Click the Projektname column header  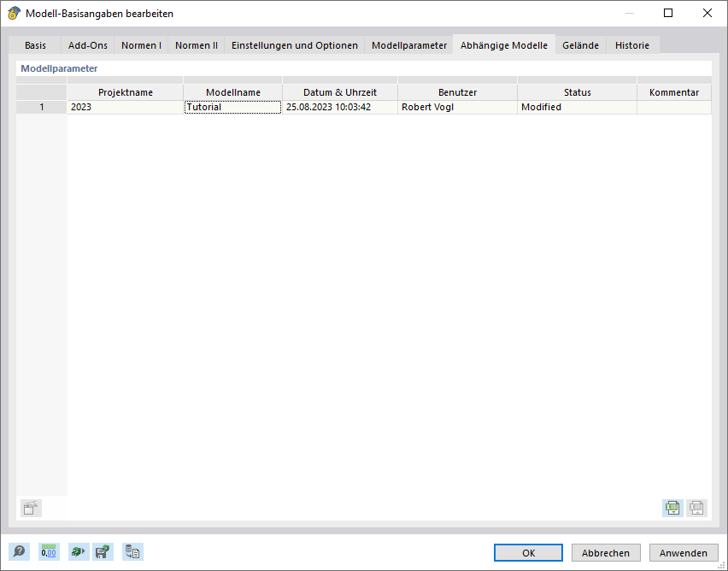click(126, 92)
